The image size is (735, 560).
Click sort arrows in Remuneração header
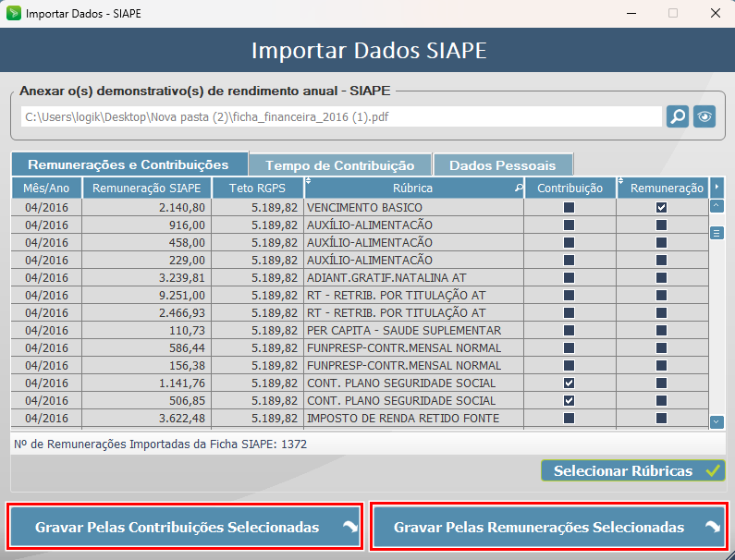(x=620, y=181)
